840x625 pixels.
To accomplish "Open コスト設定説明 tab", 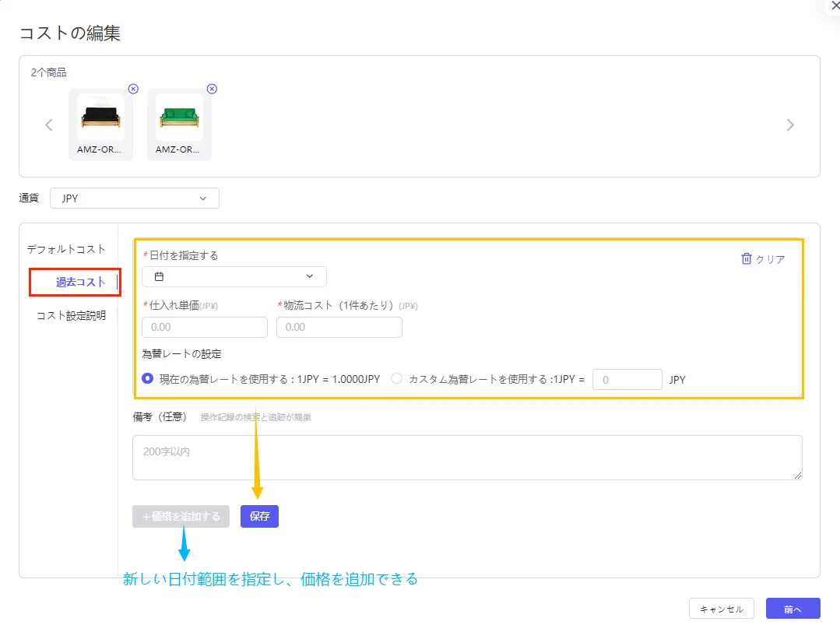I will point(72,315).
